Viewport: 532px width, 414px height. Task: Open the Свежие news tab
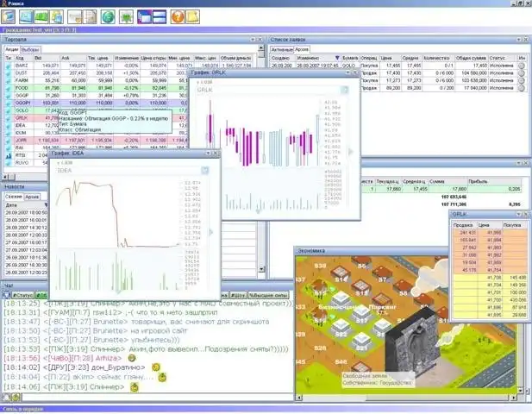click(x=14, y=197)
